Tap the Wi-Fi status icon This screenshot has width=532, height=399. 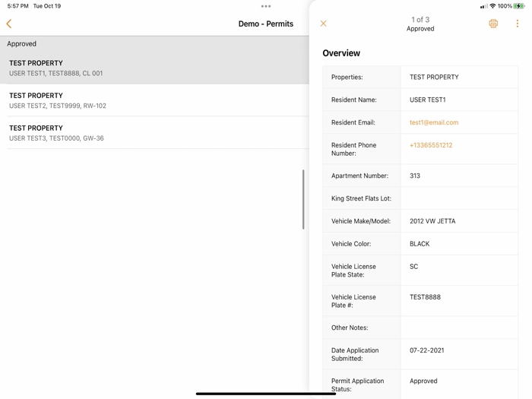click(492, 6)
